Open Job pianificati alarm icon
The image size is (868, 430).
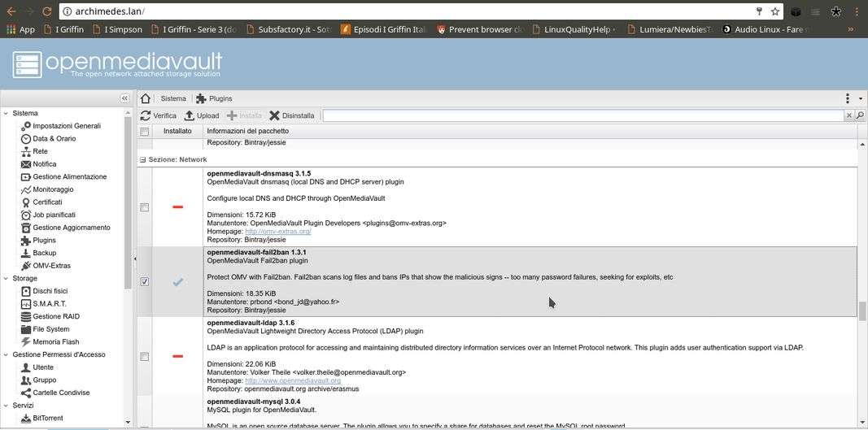click(x=25, y=215)
